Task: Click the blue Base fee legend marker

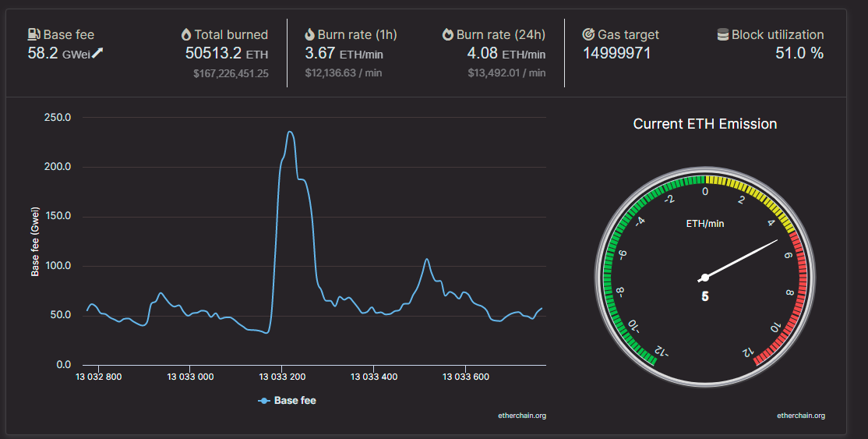Action: click(x=264, y=401)
